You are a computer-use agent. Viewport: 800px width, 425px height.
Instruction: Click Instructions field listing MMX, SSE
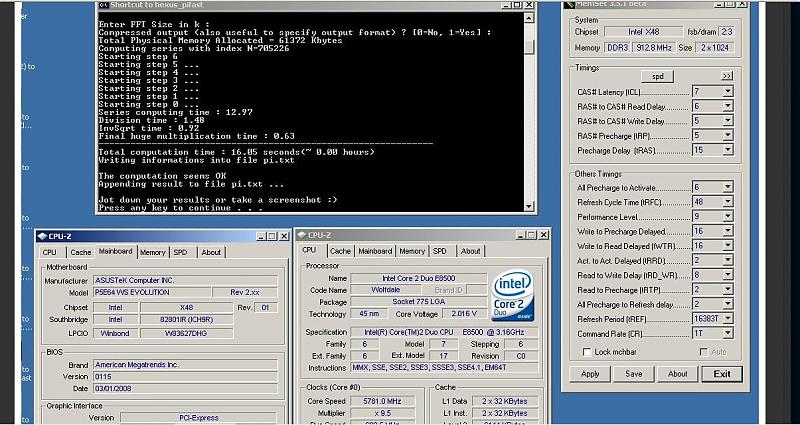[x=444, y=368]
